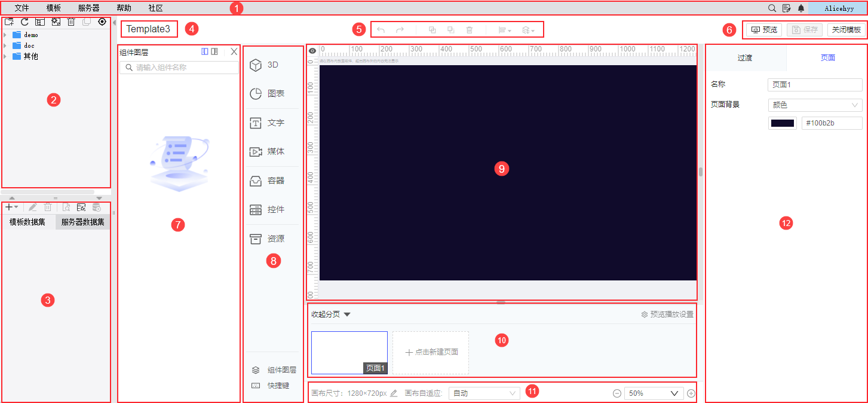Image resolution: width=868 pixels, height=403 pixels.
Task: Click the component name search field
Action: pos(179,68)
